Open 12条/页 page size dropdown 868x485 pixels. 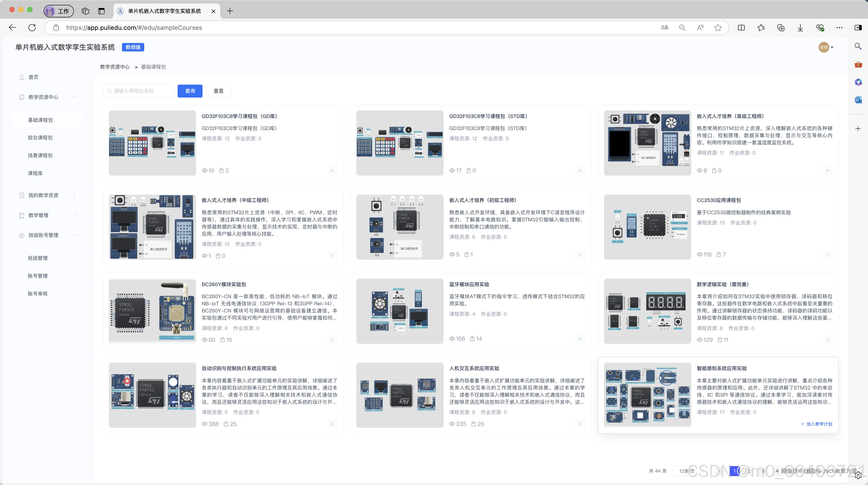[x=687, y=471]
